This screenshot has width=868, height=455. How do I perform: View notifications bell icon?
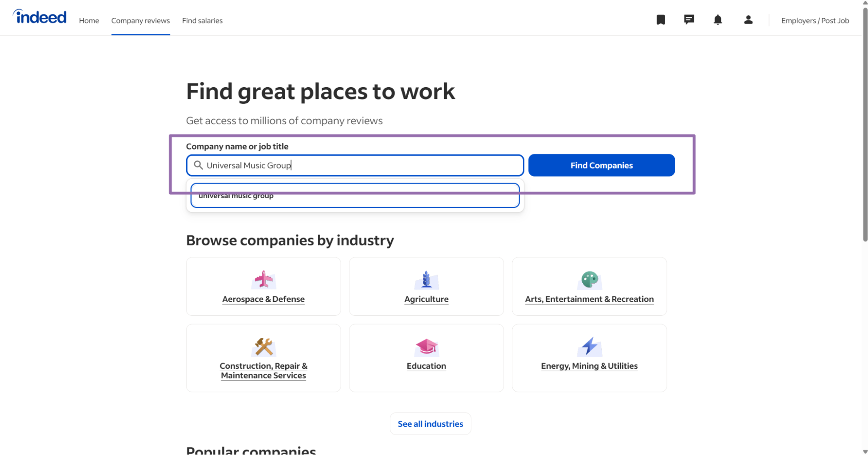pyautogui.click(x=718, y=20)
